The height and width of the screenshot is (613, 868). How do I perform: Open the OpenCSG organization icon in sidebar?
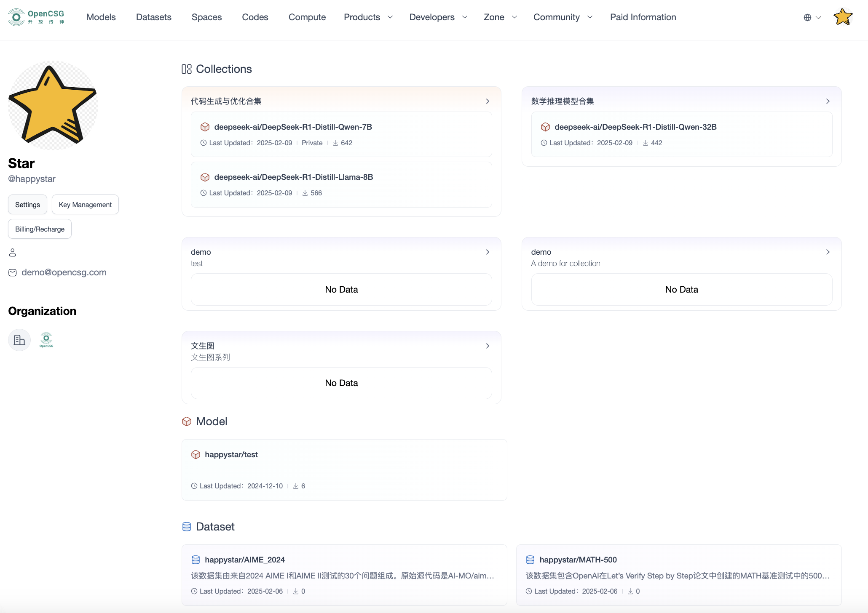tap(46, 340)
